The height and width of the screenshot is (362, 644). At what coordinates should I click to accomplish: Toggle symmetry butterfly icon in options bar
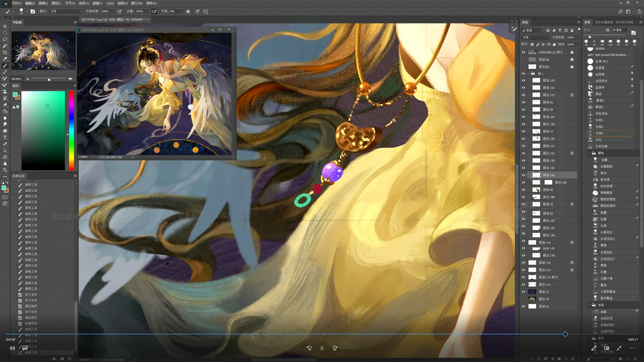point(206,11)
